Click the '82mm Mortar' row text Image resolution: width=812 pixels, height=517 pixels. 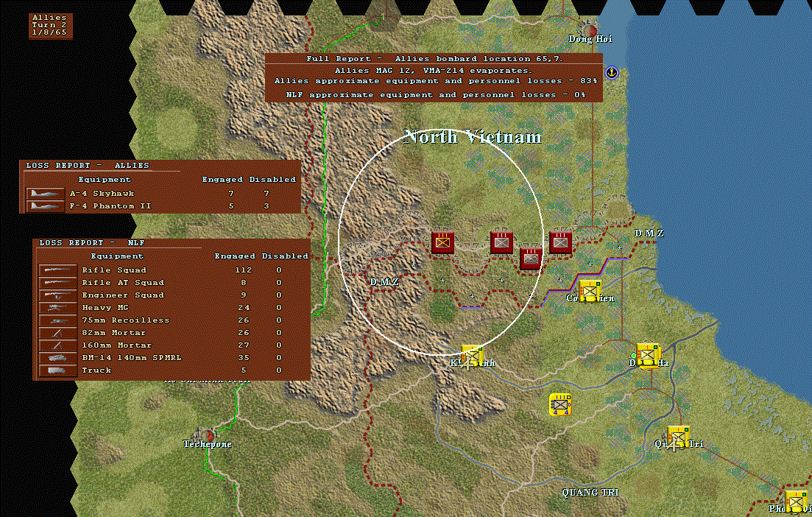tap(114, 333)
